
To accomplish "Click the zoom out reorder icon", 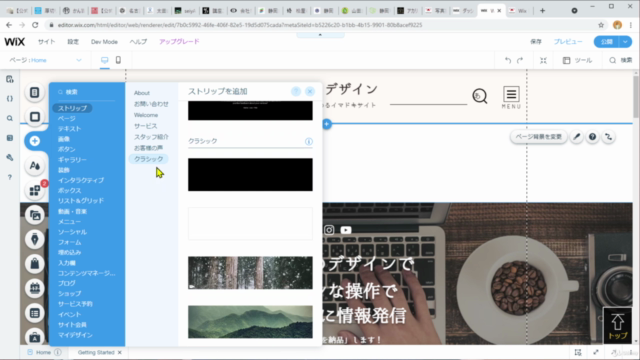I will 543,60.
